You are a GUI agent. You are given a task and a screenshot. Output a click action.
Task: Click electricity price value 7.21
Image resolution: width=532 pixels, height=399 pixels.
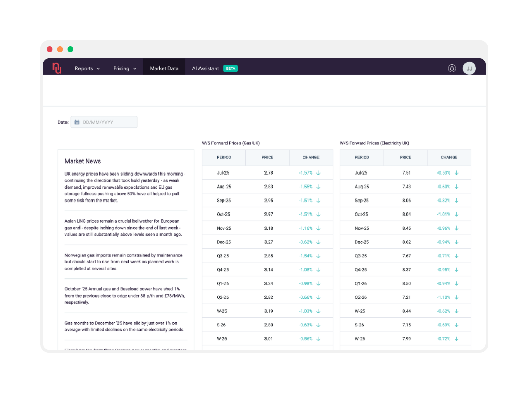[x=406, y=298]
